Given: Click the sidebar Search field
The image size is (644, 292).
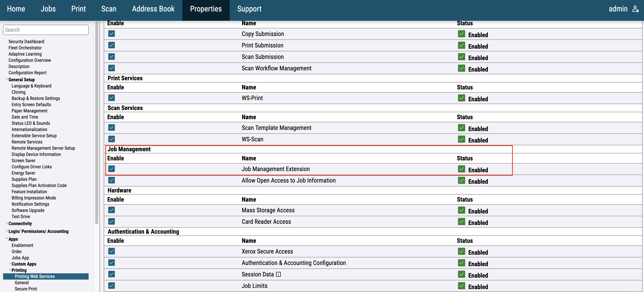Looking at the screenshot, I should [46, 30].
